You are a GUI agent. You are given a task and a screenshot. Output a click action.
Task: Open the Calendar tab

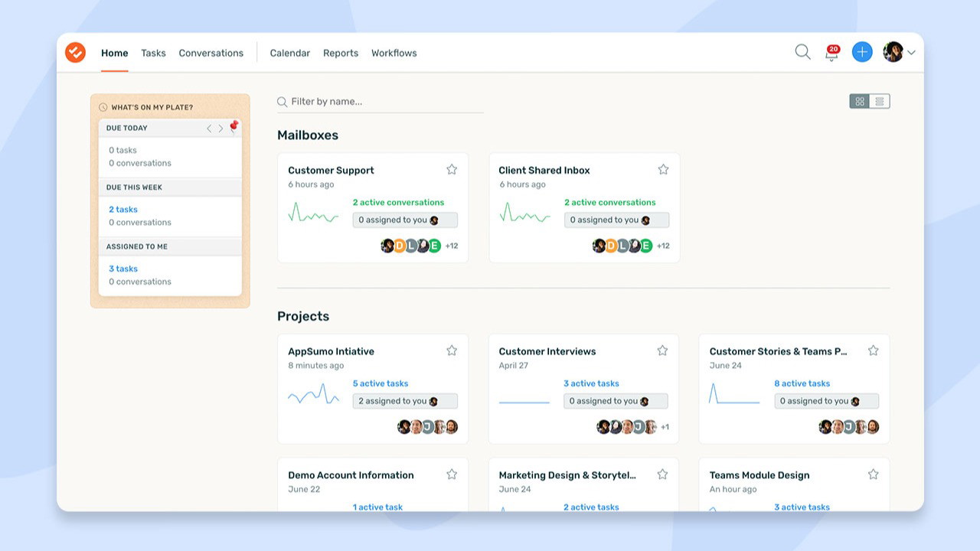coord(290,53)
